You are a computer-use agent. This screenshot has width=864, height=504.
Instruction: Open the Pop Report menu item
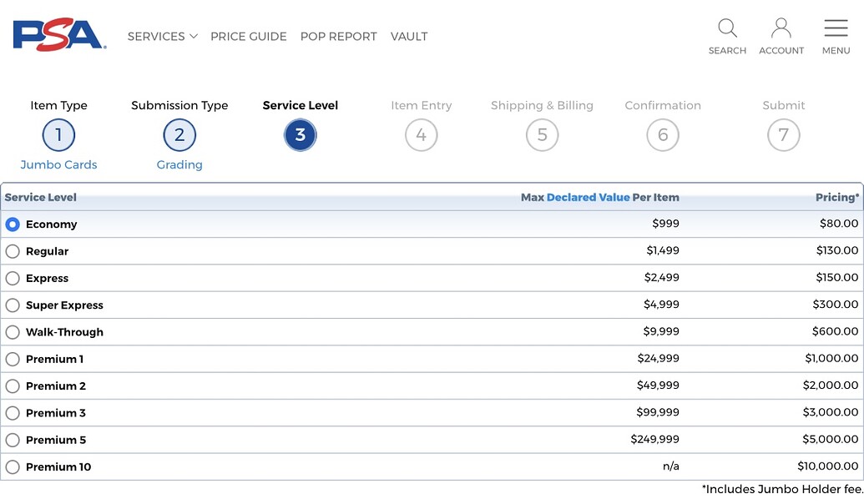(x=338, y=37)
